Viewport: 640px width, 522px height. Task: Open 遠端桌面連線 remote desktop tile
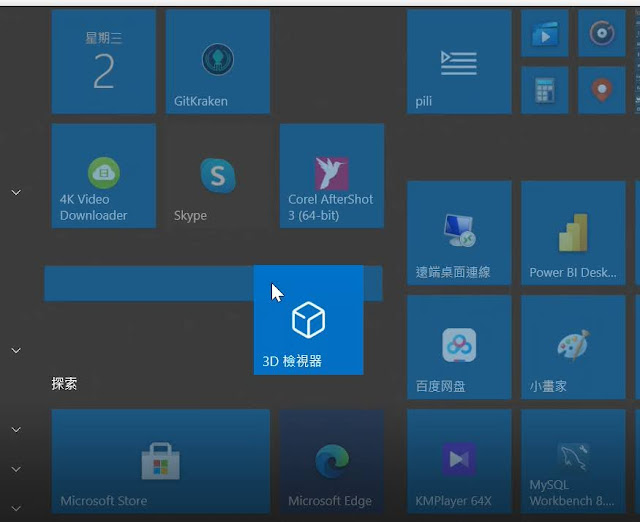point(459,233)
